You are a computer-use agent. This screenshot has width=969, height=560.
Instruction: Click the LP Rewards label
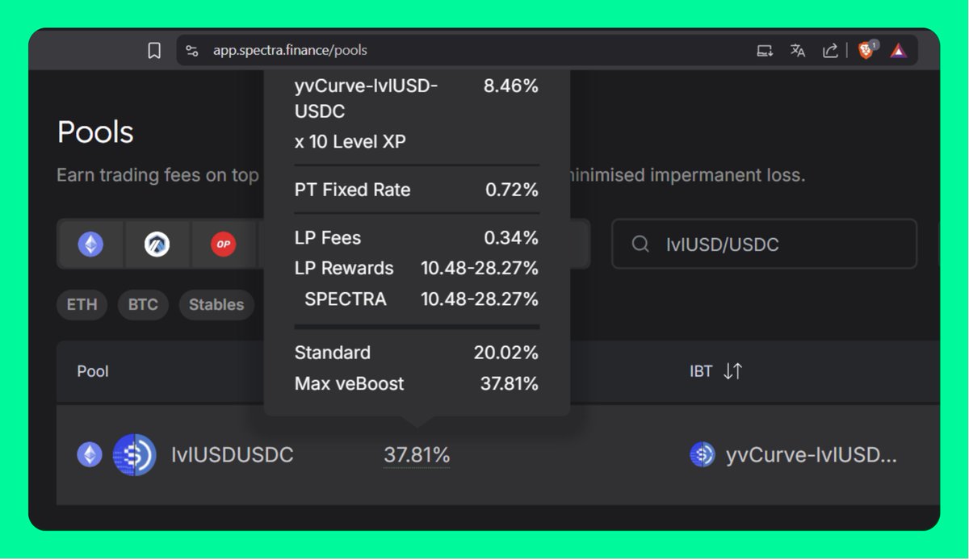(344, 269)
